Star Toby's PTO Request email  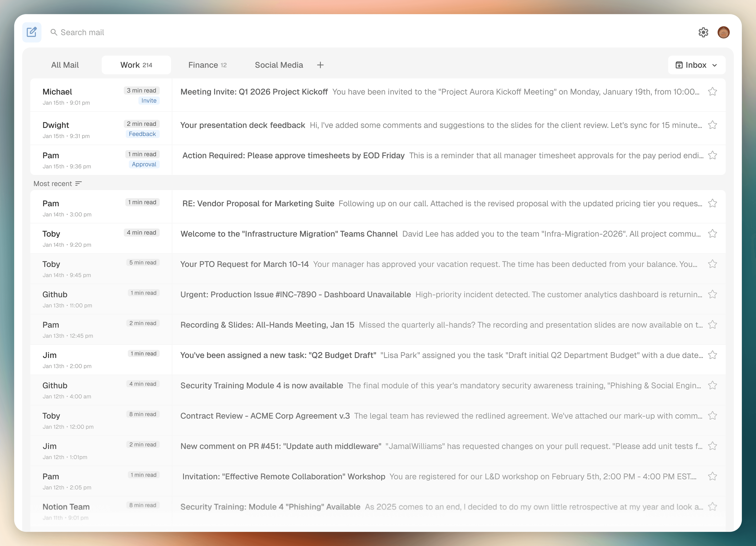click(712, 264)
